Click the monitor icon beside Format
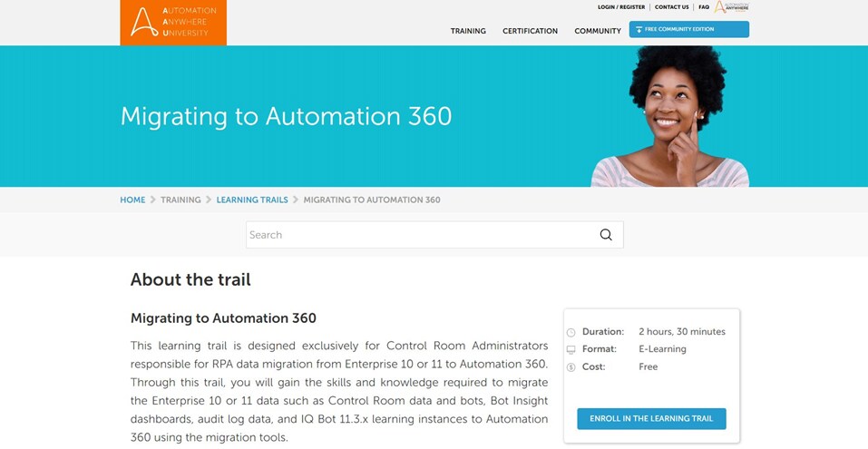This screenshot has width=868, height=449. tap(571, 350)
